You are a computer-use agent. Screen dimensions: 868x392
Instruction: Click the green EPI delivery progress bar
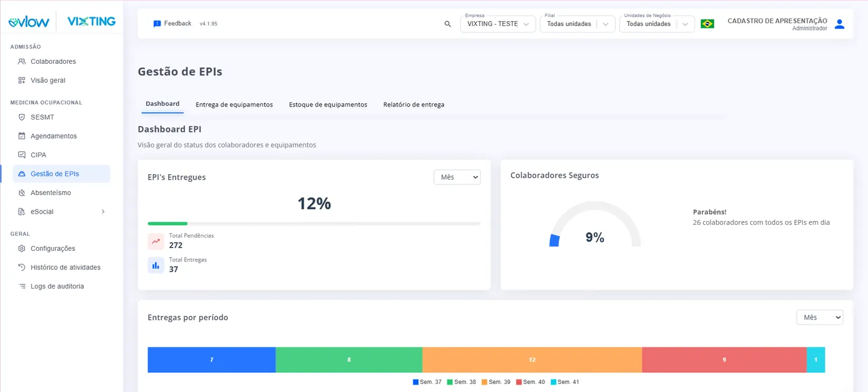pos(167,224)
